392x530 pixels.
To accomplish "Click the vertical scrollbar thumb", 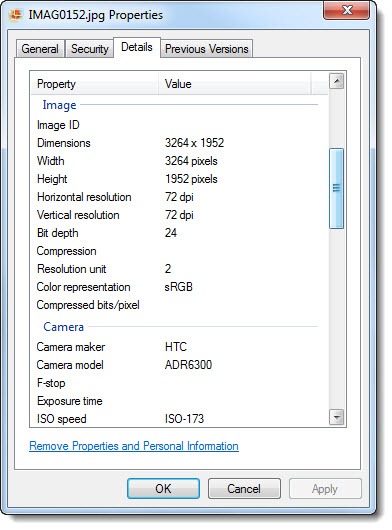I will point(336,188).
